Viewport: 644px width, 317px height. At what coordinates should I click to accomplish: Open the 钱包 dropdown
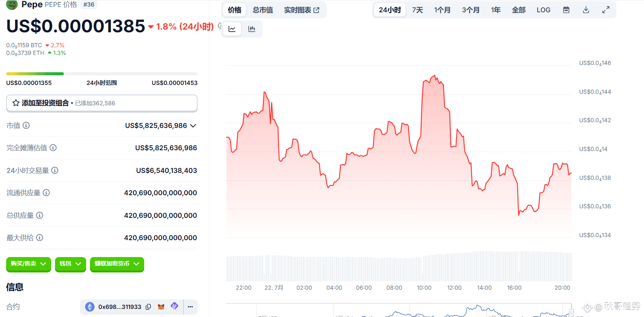pos(70,264)
